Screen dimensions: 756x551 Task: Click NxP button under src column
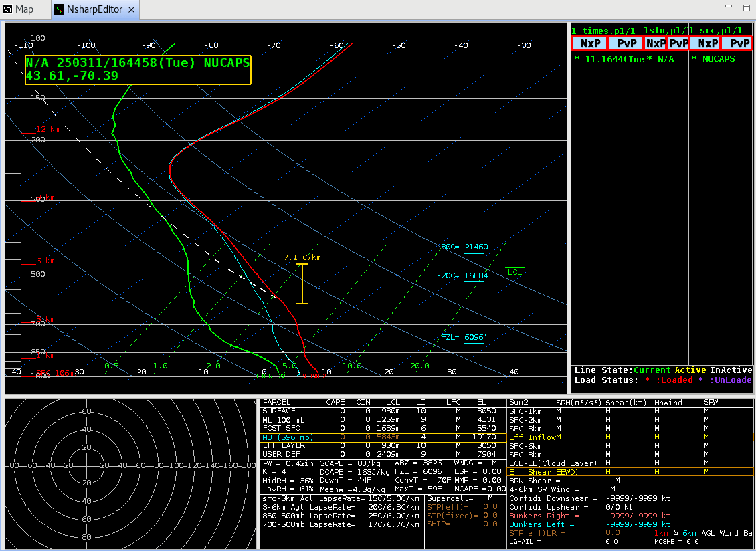[705, 43]
